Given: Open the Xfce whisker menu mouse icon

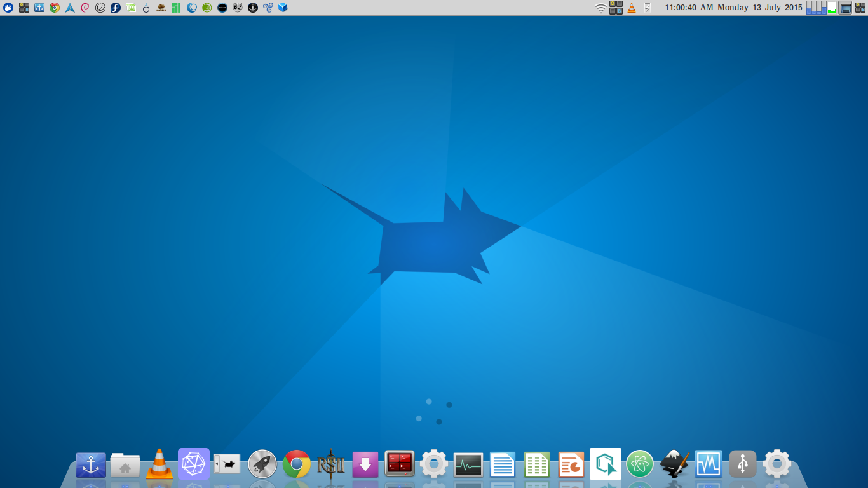Looking at the screenshot, I should pyautogui.click(x=8, y=8).
